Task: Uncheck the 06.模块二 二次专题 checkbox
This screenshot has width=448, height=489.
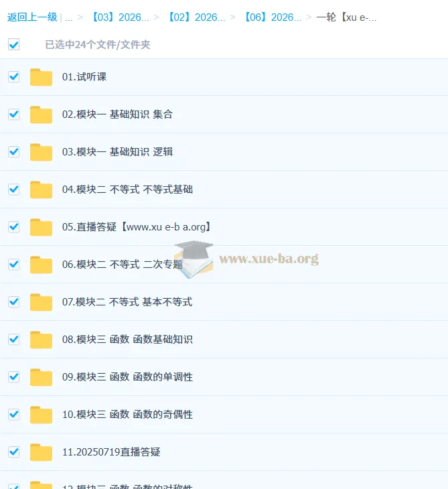Action: (13, 265)
